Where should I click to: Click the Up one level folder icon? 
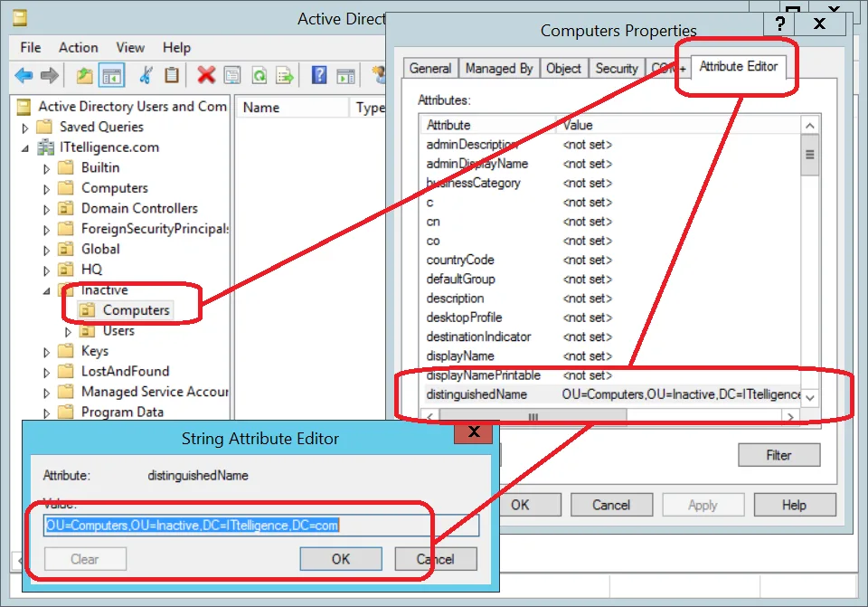84,75
